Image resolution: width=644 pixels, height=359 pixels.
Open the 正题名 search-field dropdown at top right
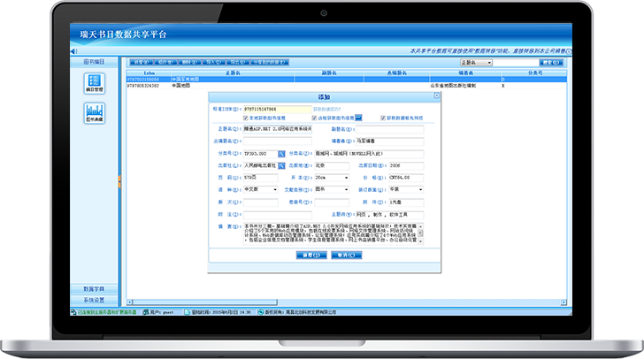(477, 63)
